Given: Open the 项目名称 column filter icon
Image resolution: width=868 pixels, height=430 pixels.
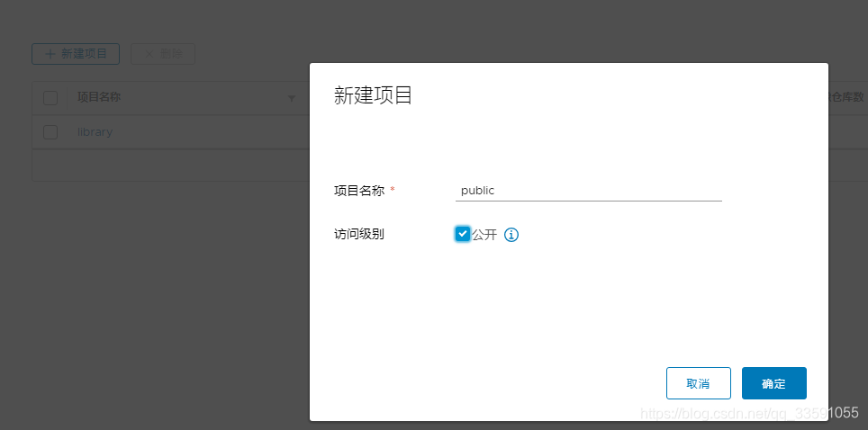Looking at the screenshot, I should tap(292, 99).
